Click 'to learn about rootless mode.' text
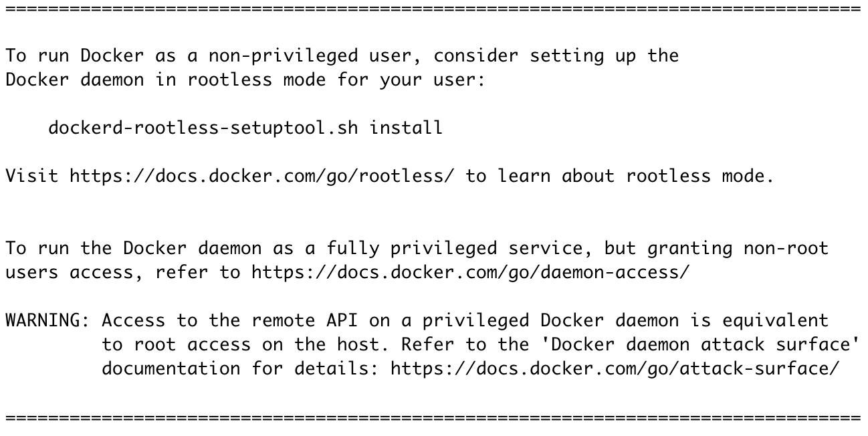868x436 pixels. coord(620,176)
